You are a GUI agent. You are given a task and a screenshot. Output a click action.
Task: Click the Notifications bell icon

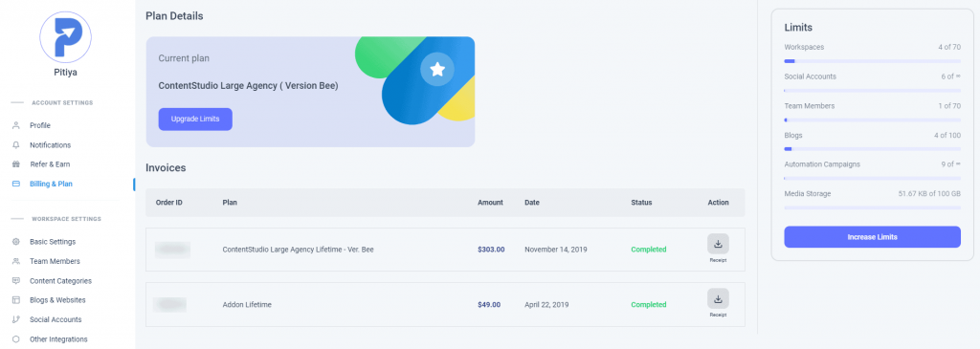(x=16, y=144)
